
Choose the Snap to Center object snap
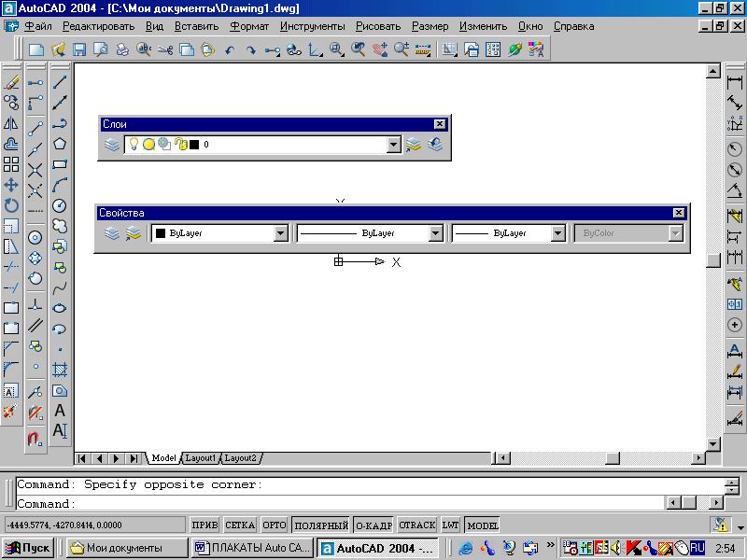tap(35, 237)
